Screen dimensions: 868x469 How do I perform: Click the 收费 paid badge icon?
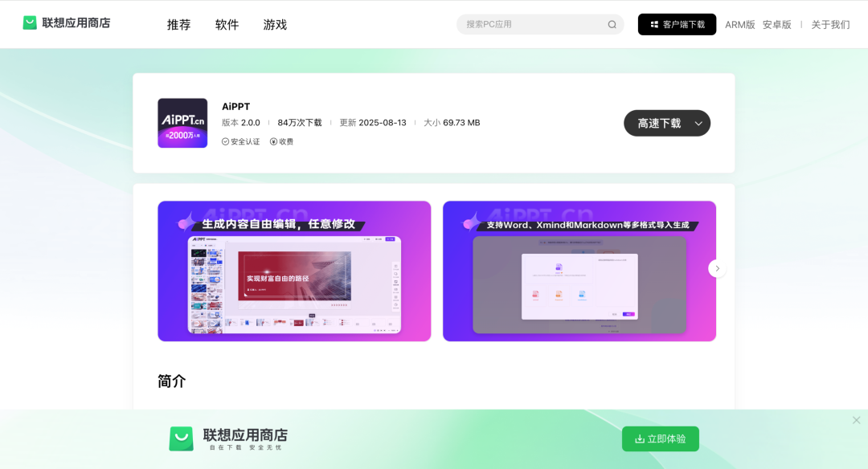273,141
